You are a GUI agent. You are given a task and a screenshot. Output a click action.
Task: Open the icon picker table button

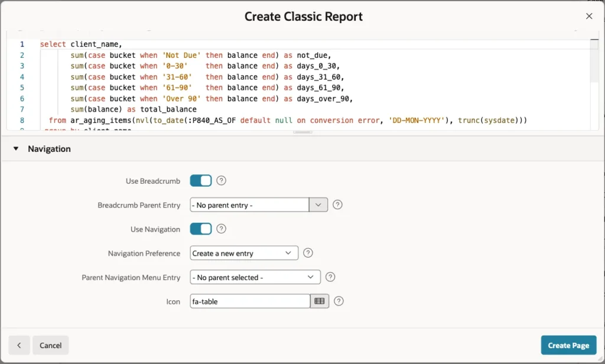coord(320,301)
